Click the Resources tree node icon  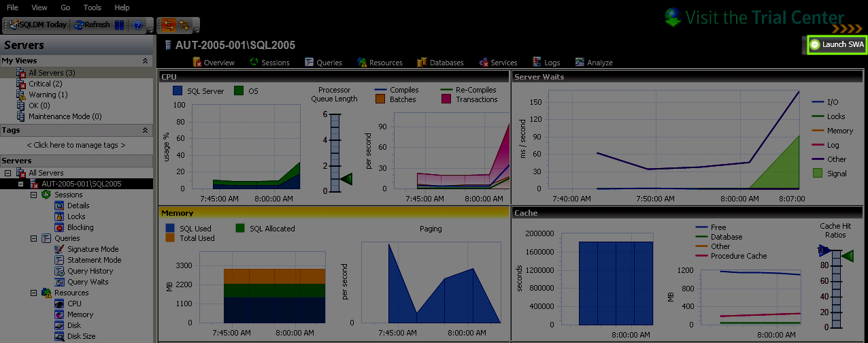point(46,293)
